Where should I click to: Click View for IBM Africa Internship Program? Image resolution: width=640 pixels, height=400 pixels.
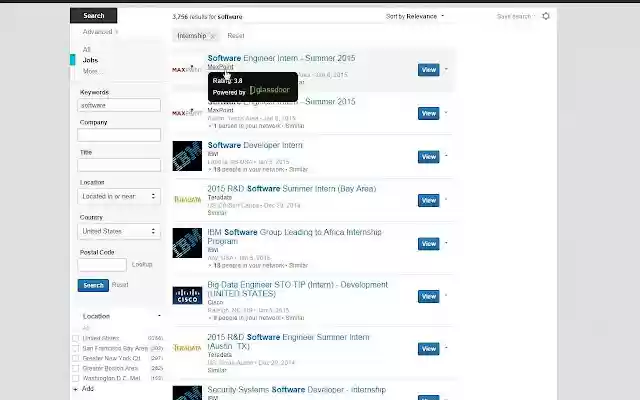429,244
